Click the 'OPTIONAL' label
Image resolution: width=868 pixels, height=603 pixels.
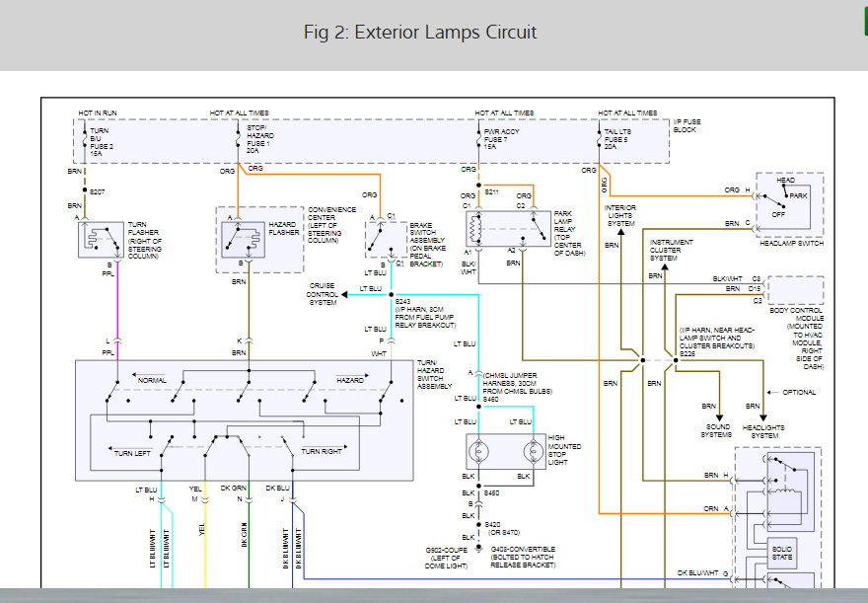pyautogui.click(x=799, y=392)
